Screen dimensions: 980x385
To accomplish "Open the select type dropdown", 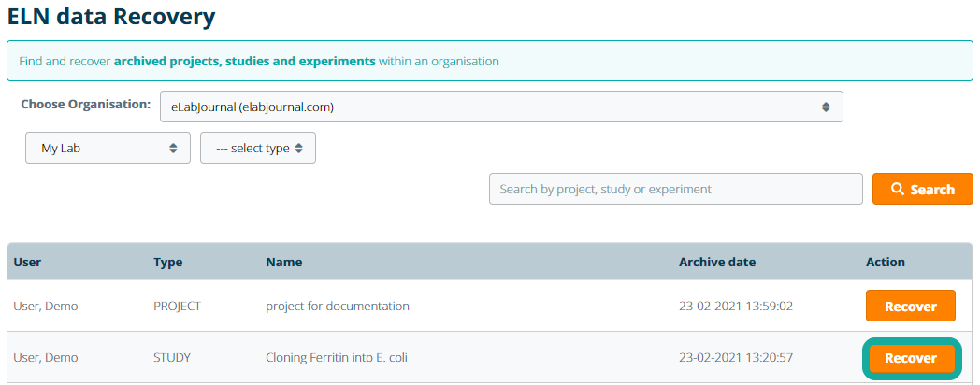I will (258, 149).
